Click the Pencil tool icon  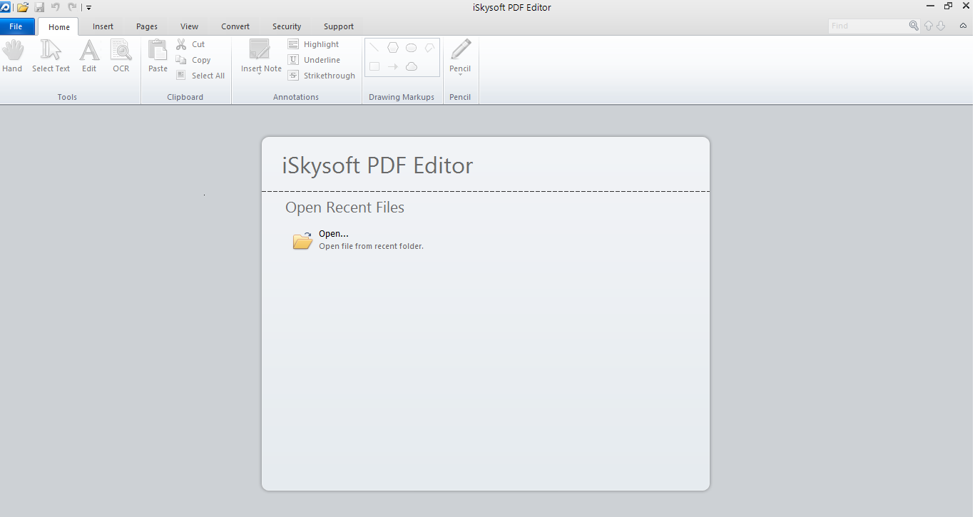(x=461, y=50)
